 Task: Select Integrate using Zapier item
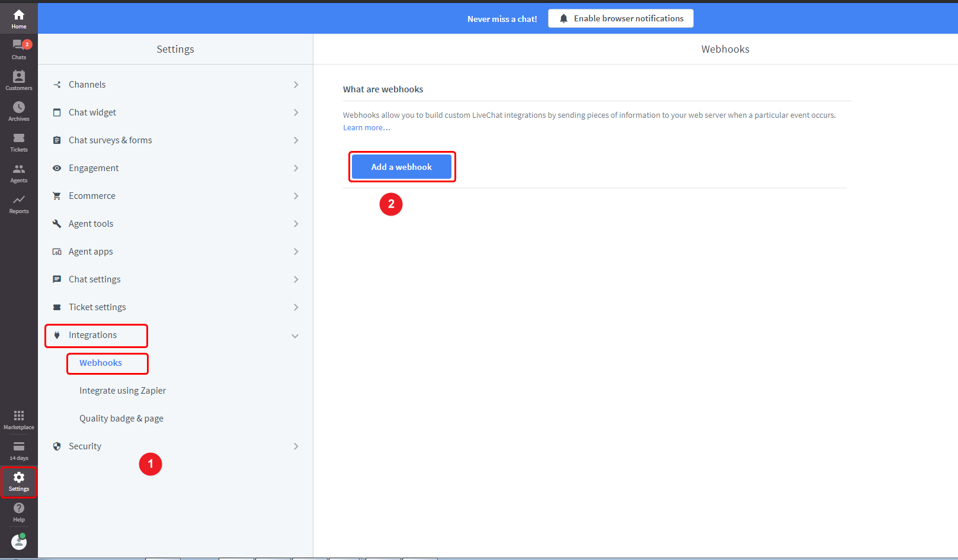click(123, 391)
